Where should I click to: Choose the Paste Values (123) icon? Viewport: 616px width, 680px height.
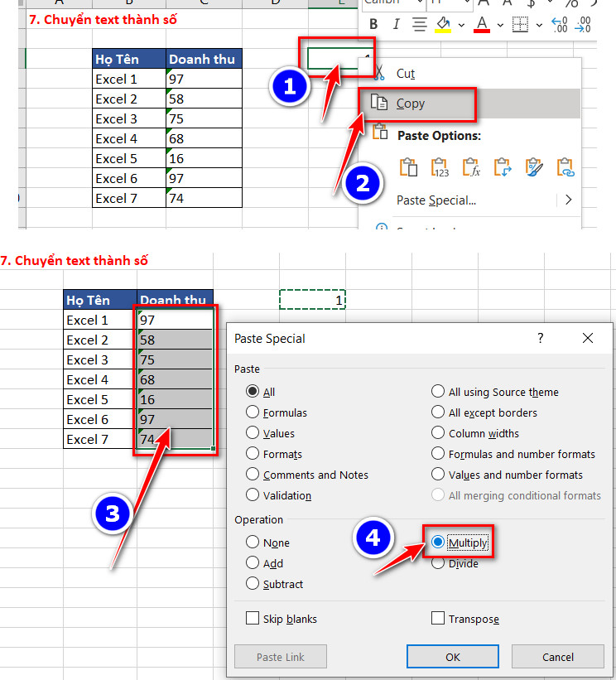point(440,168)
